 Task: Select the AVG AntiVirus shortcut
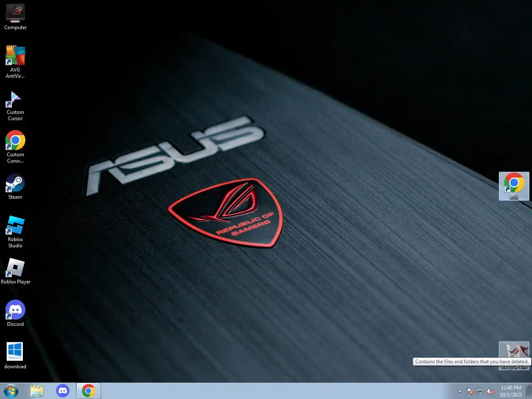(x=15, y=62)
